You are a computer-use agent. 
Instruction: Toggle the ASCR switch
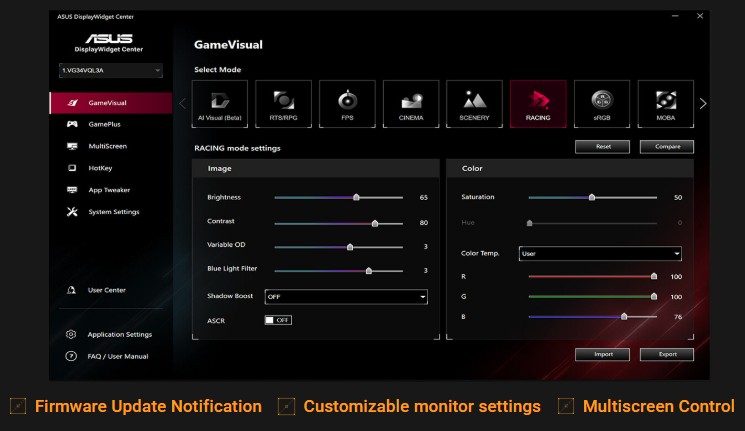277,320
